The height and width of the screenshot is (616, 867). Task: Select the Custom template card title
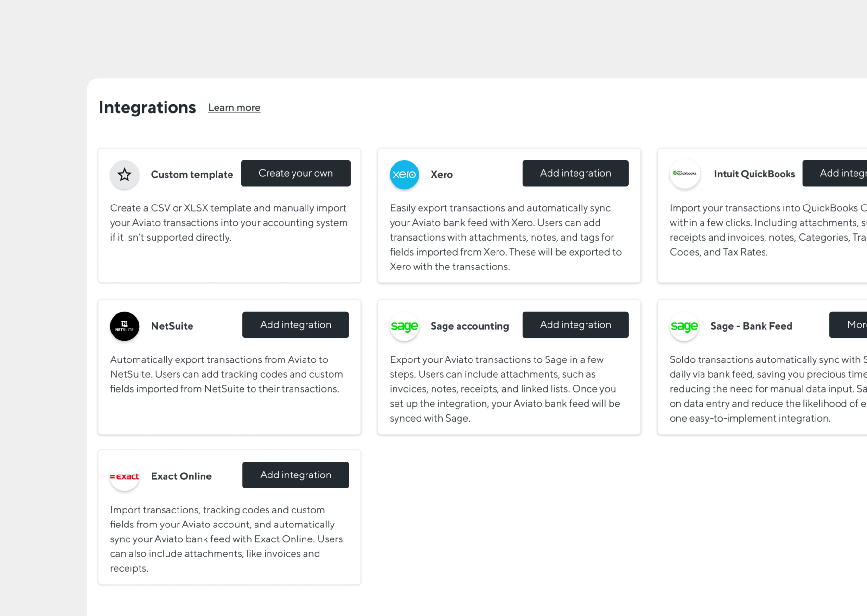pyautogui.click(x=192, y=174)
